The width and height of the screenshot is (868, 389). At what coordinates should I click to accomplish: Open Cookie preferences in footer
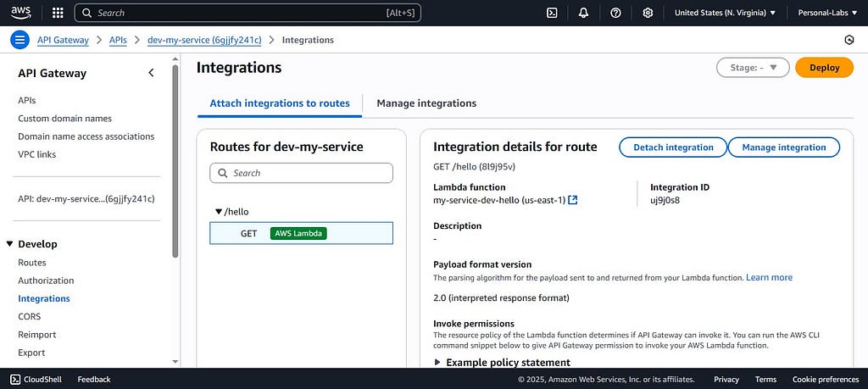826,379
